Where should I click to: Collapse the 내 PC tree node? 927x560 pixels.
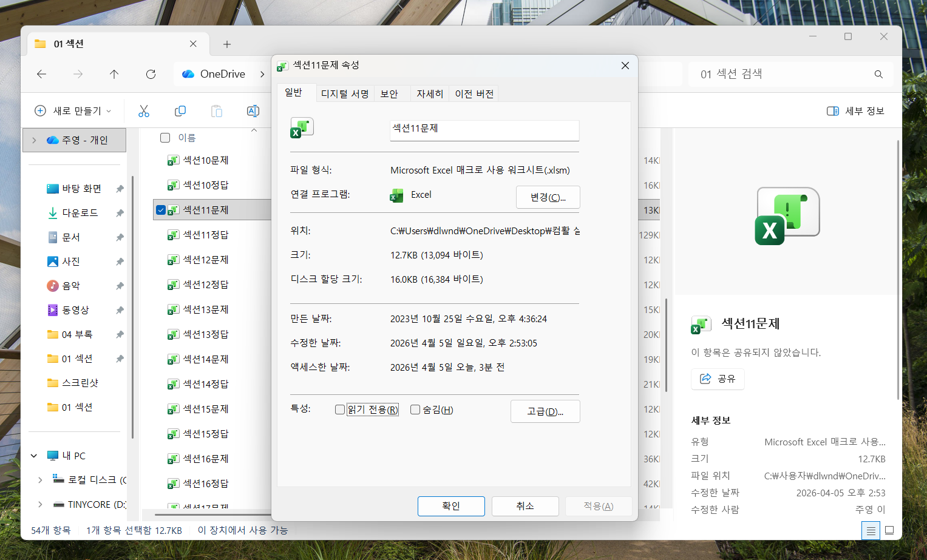34,456
